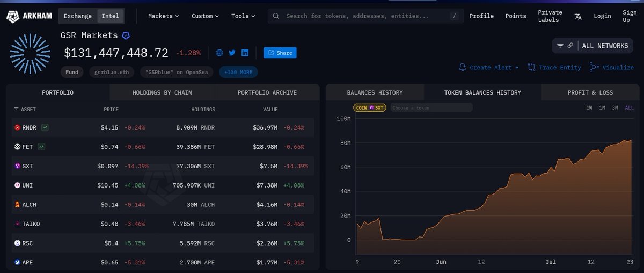
Task: Click the $131,447,448.72 total value
Action: pyautogui.click(x=116, y=53)
